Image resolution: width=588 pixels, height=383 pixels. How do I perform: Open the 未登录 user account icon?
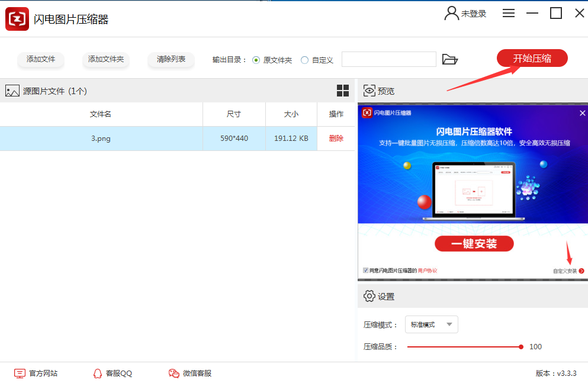coord(450,13)
